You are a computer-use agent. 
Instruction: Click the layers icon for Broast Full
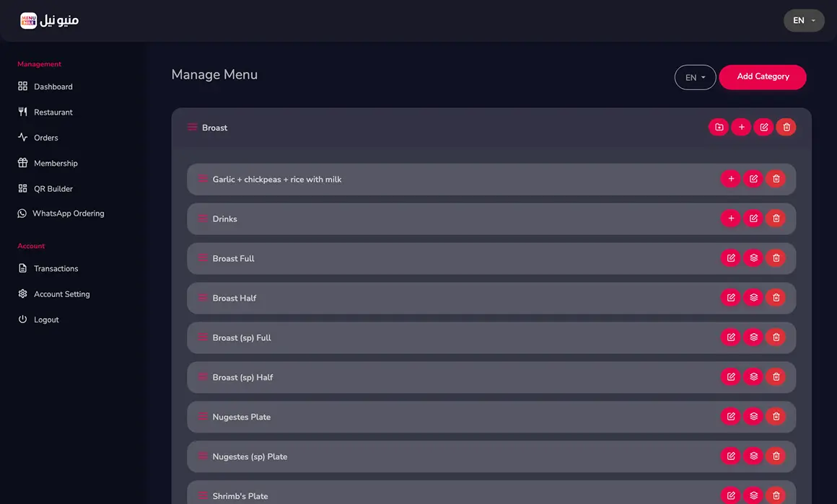[x=753, y=258]
